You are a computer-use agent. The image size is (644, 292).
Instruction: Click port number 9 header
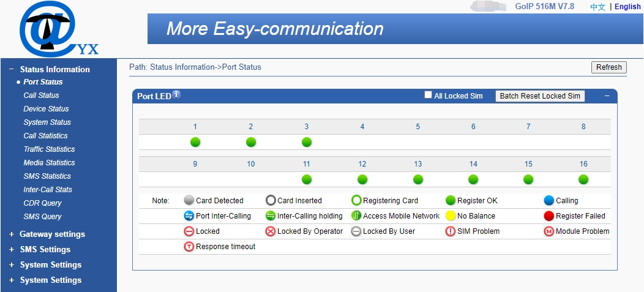point(195,164)
